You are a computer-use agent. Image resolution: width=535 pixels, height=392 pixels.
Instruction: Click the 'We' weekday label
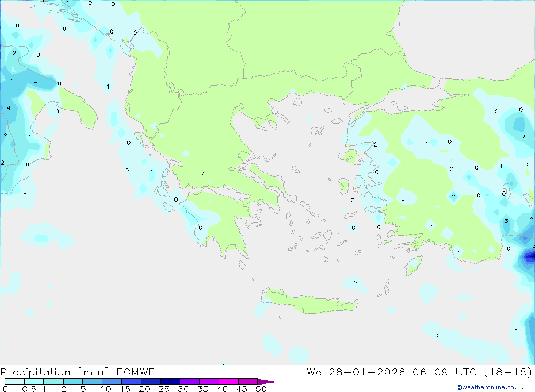point(314,372)
